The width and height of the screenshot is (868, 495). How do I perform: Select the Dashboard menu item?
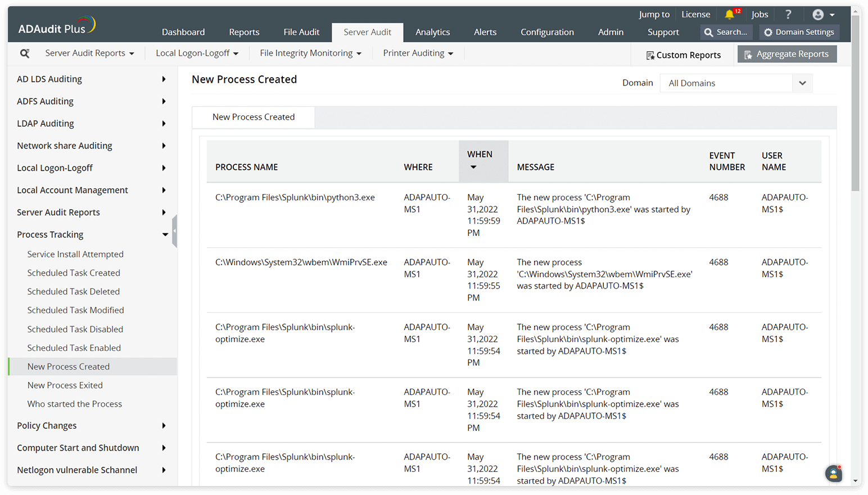pos(183,32)
